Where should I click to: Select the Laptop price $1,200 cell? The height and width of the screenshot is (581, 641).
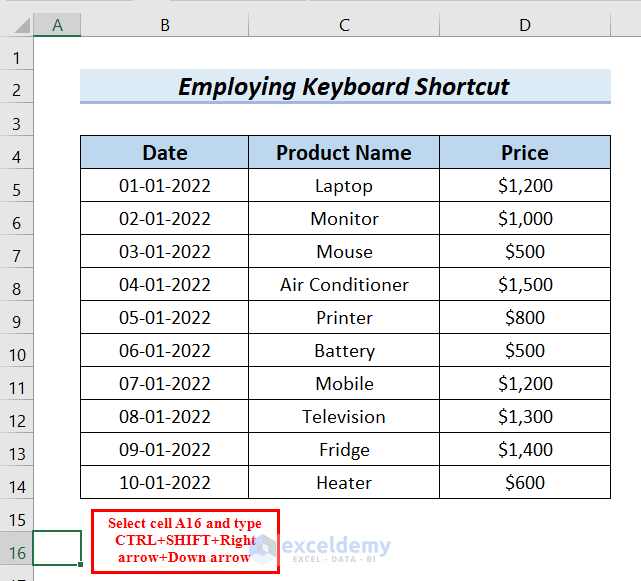tap(525, 185)
